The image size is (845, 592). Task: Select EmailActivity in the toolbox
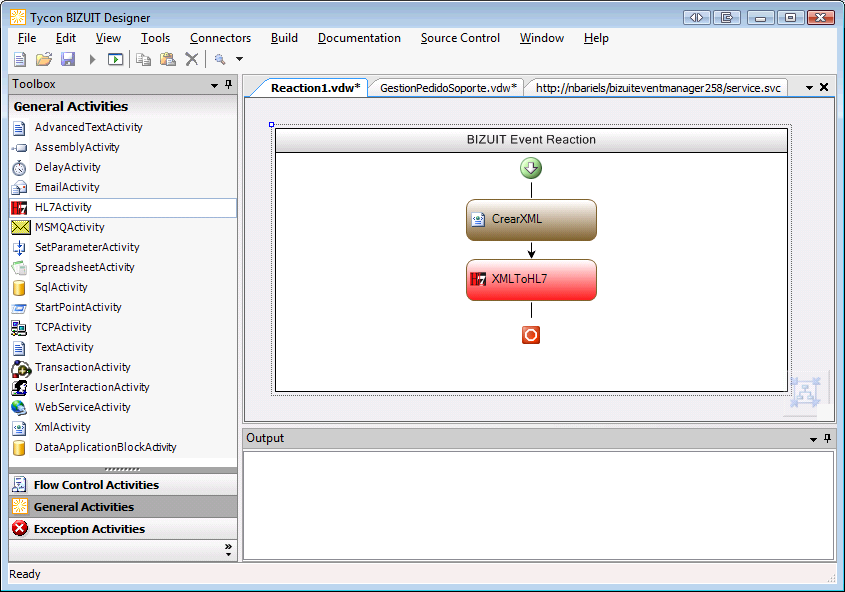pos(123,187)
